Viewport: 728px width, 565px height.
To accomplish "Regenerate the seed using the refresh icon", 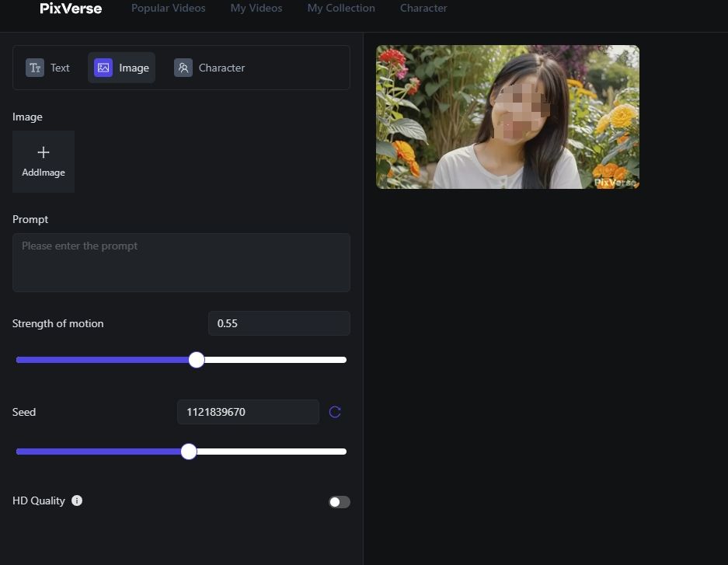I will (x=335, y=412).
